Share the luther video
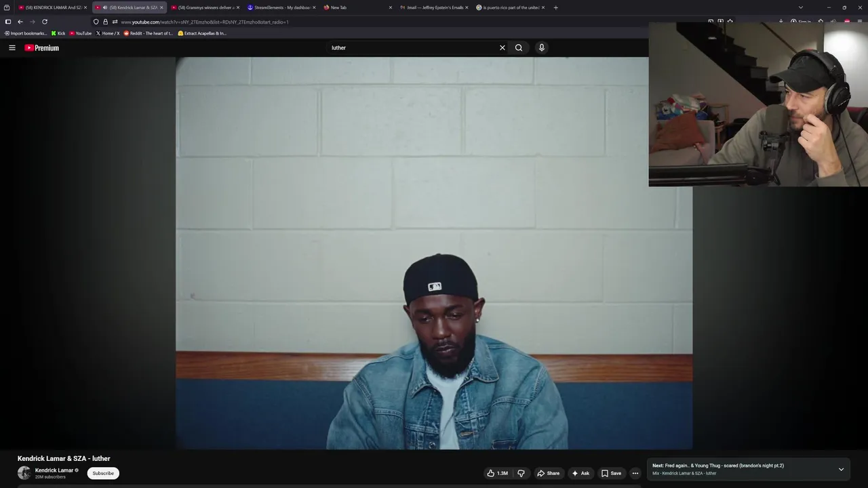The width and height of the screenshot is (868, 488). click(548, 473)
